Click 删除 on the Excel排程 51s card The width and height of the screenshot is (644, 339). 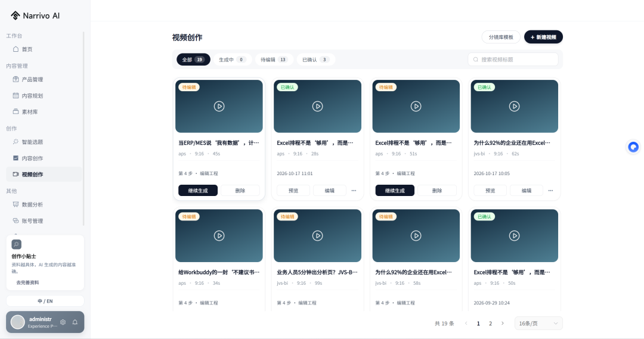click(437, 191)
